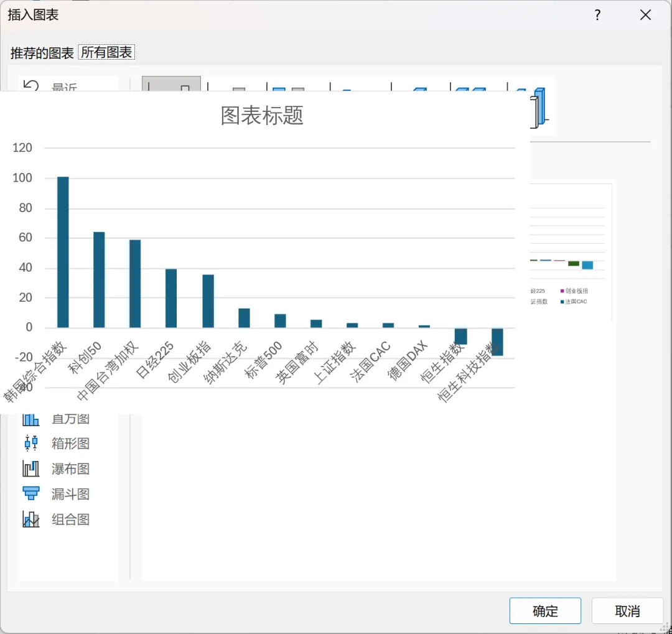This screenshot has height=634, width=672.
Task: Close the 插入图表 dialog
Action: [x=645, y=15]
